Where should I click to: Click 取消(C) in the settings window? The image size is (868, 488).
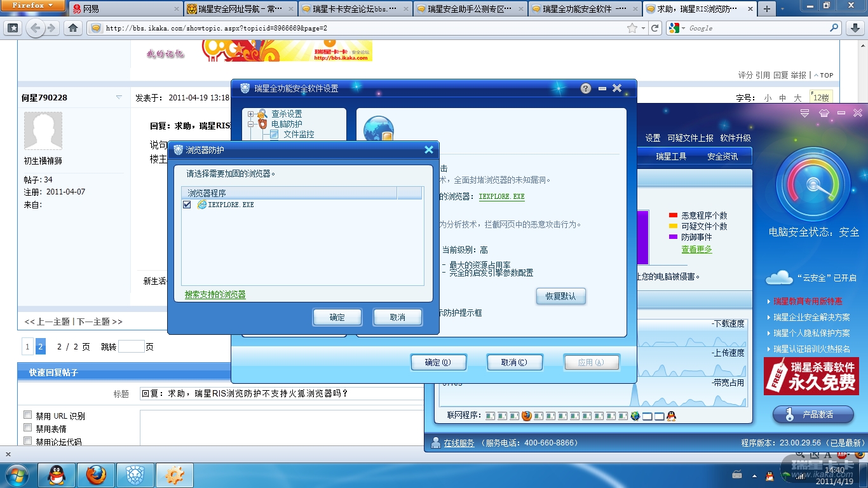coord(514,362)
